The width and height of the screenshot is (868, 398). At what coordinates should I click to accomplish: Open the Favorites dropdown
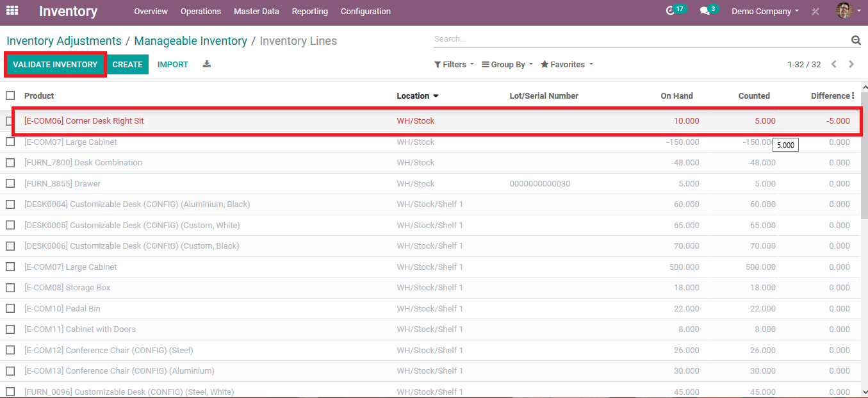pos(567,65)
